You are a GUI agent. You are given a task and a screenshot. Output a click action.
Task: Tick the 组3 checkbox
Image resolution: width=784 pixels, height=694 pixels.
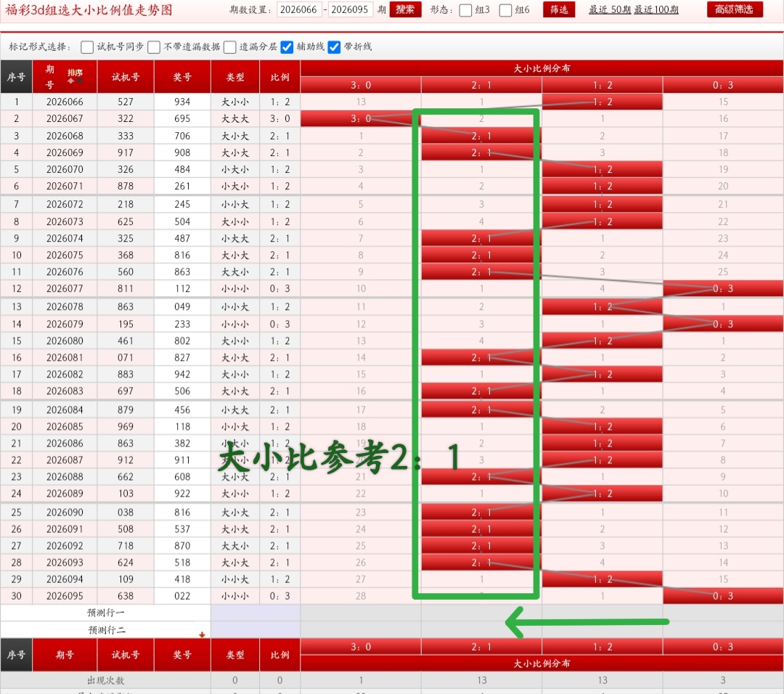[465, 10]
